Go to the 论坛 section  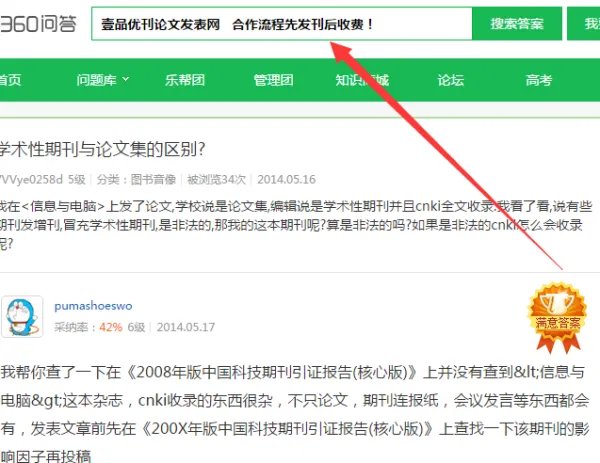click(x=450, y=80)
